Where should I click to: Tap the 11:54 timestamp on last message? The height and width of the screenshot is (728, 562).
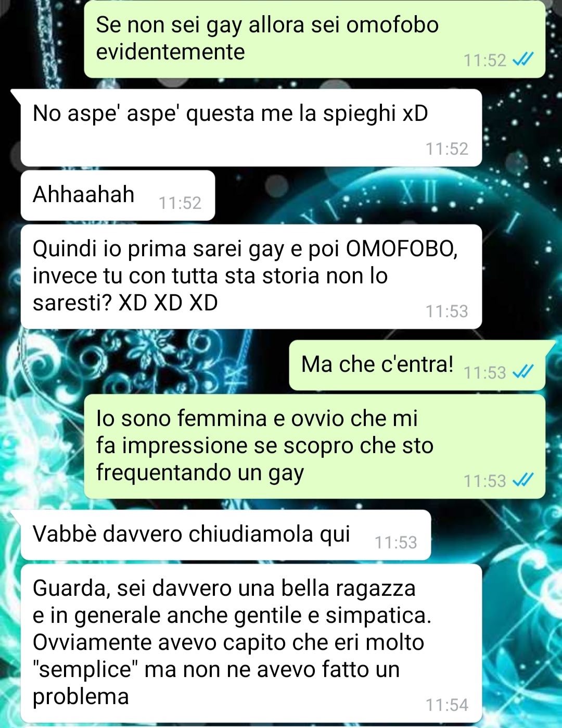(x=447, y=705)
